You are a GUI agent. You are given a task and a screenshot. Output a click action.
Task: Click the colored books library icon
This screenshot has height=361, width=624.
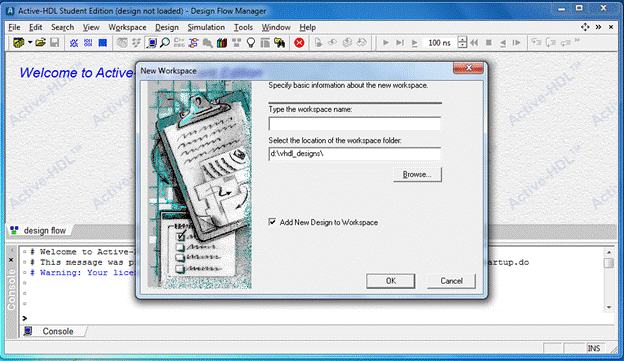[x=222, y=43]
